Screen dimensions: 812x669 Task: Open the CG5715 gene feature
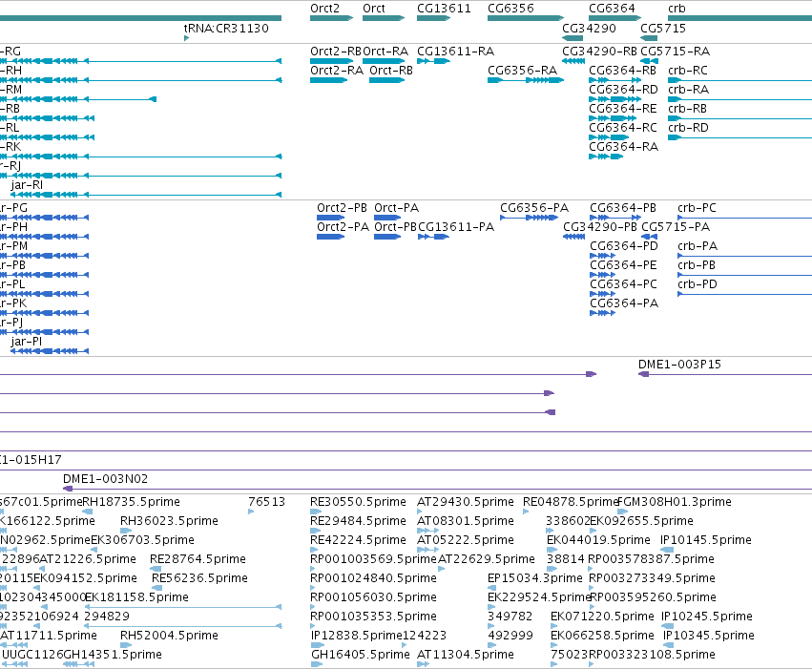tap(649, 38)
